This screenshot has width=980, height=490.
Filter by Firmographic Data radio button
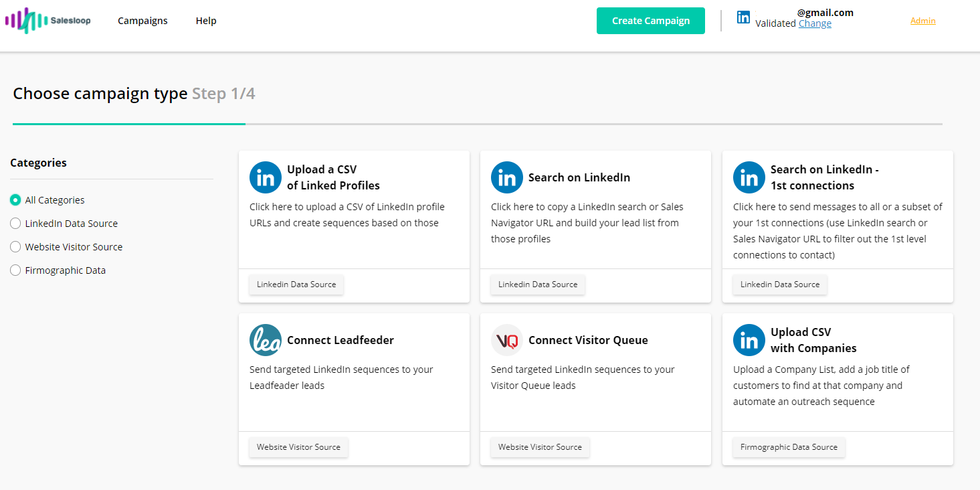pyautogui.click(x=15, y=270)
